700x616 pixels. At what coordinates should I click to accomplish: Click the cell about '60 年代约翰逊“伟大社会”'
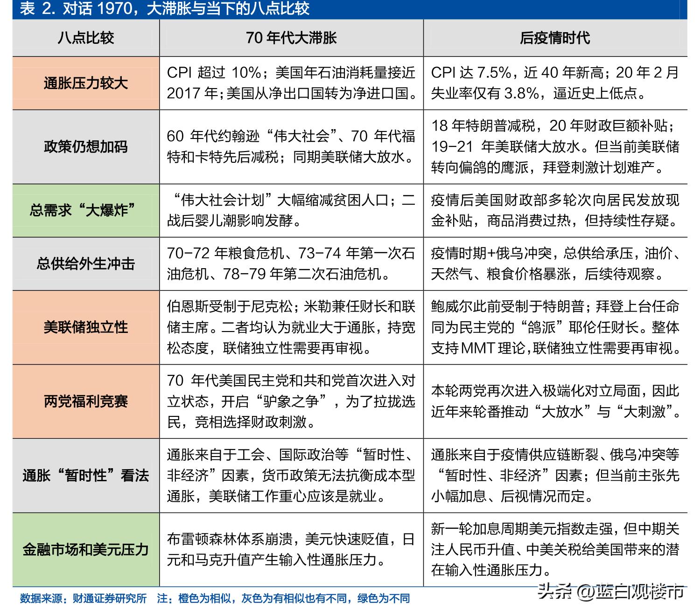pyautogui.click(x=291, y=147)
